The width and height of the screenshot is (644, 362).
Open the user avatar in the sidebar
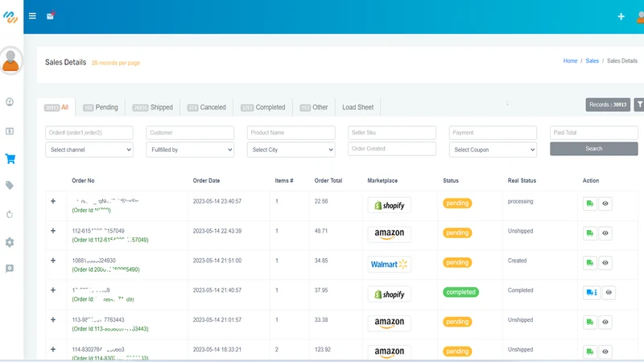tap(10, 61)
